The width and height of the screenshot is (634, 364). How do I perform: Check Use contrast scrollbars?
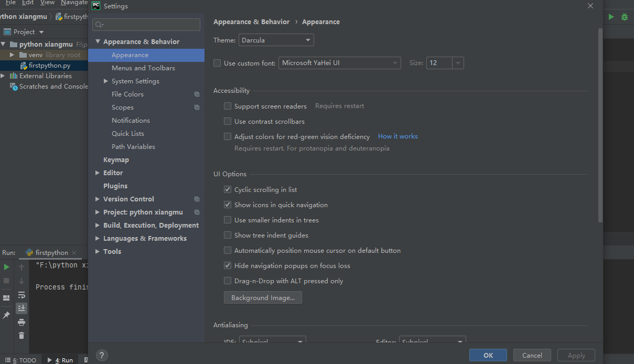tap(228, 121)
